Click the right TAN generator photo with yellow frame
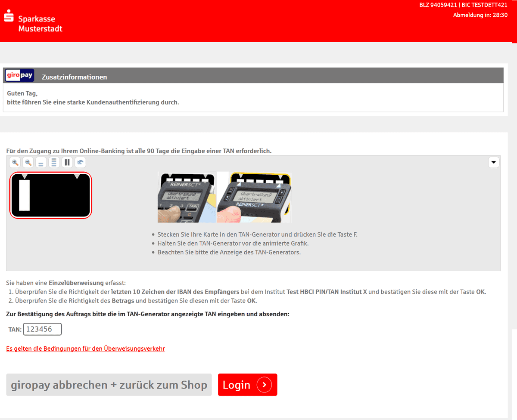The width and height of the screenshot is (517, 420). point(254,197)
